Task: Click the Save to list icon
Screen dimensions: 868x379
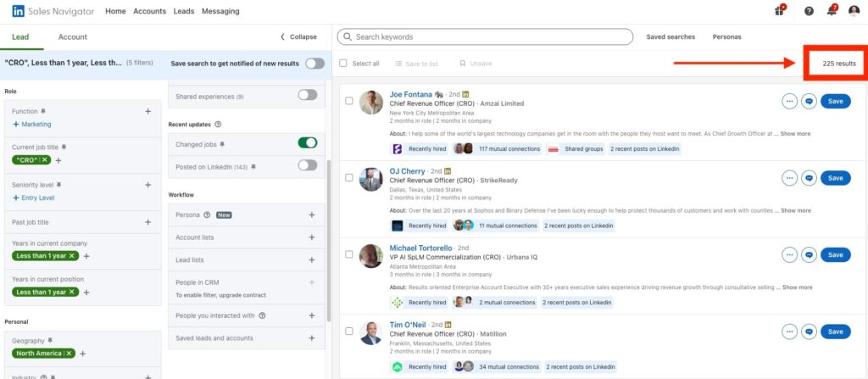Action: [398, 64]
